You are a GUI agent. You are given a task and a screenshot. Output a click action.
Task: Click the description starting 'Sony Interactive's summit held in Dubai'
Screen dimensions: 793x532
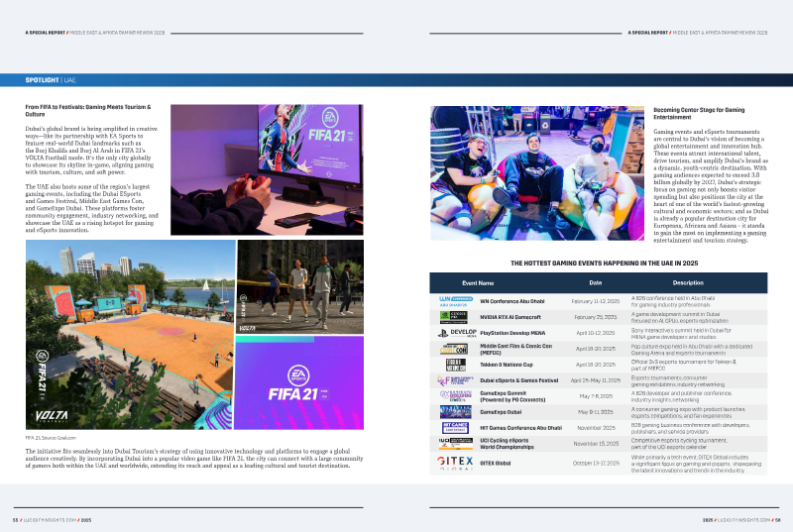pyautogui.click(x=681, y=333)
